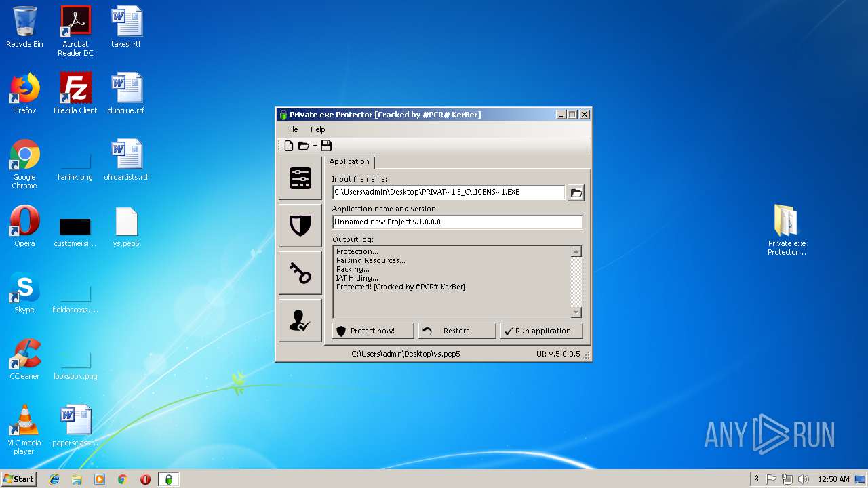
Task: Open Internet Explorer from taskbar
Action: 54,479
